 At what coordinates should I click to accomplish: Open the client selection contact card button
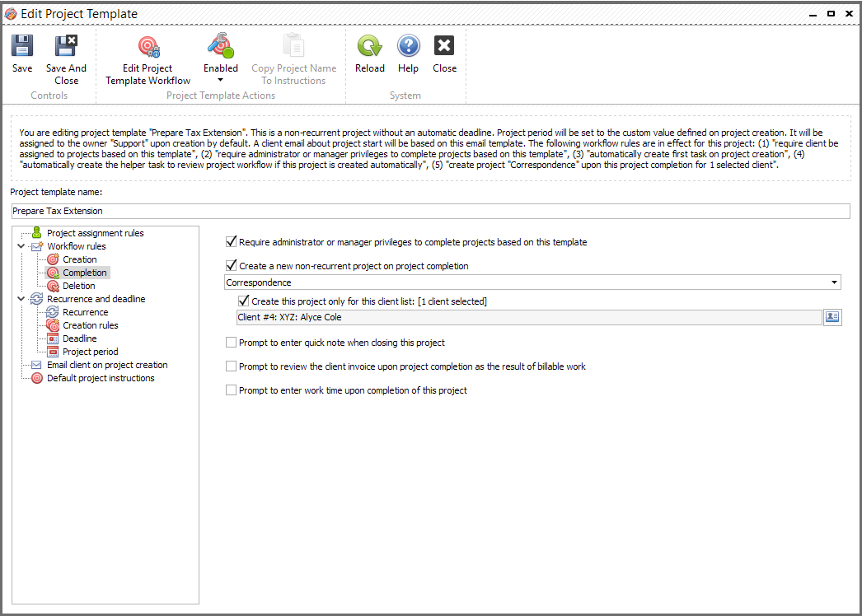click(x=832, y=316)
